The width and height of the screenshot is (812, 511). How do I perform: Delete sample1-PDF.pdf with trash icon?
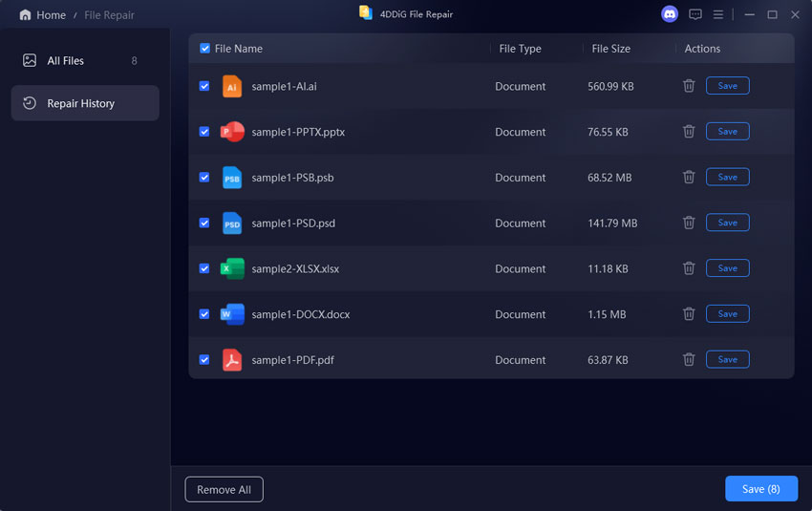pyautogui.click(x=688, y=359)
